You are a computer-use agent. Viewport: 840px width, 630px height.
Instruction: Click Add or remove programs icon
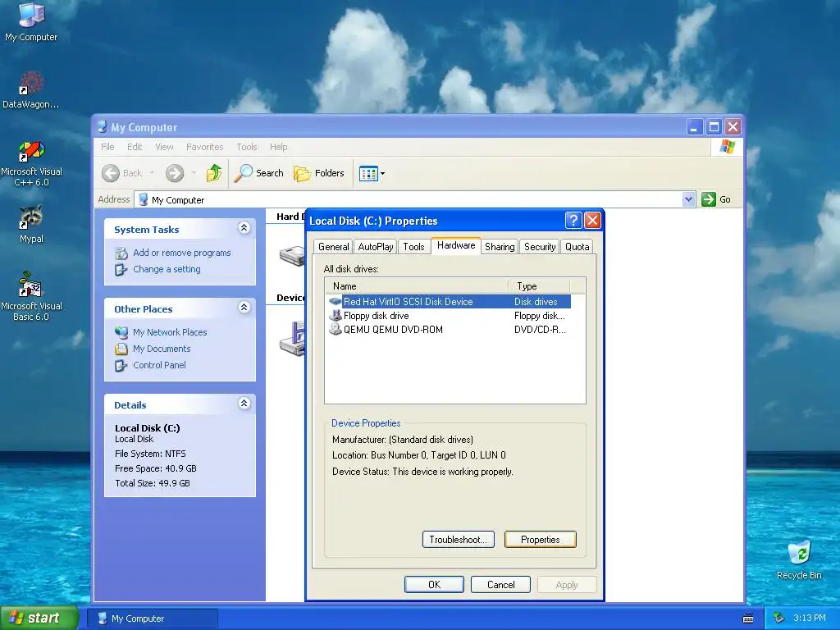(x=121, y=253)
